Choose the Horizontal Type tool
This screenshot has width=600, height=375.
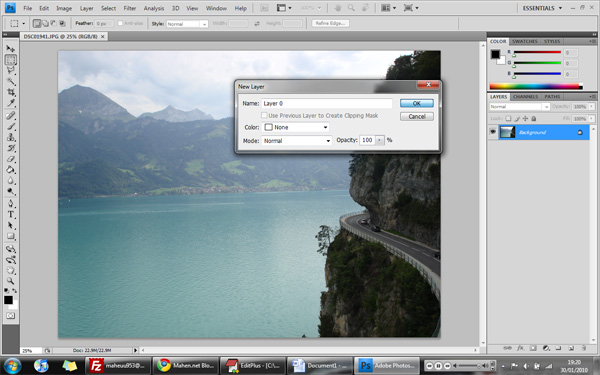(11, 214)
